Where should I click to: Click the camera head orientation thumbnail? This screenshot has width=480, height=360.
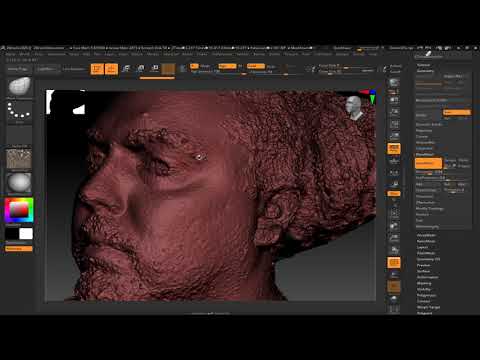(355, 108)
